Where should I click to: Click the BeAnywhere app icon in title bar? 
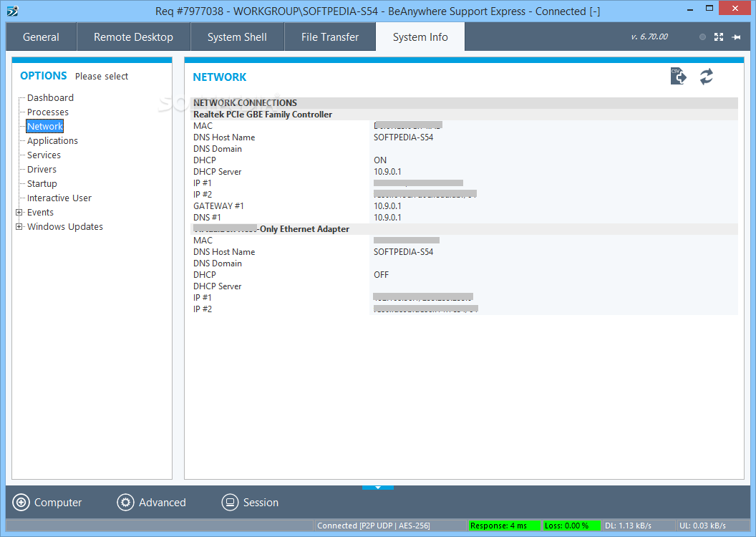point(13,11)
